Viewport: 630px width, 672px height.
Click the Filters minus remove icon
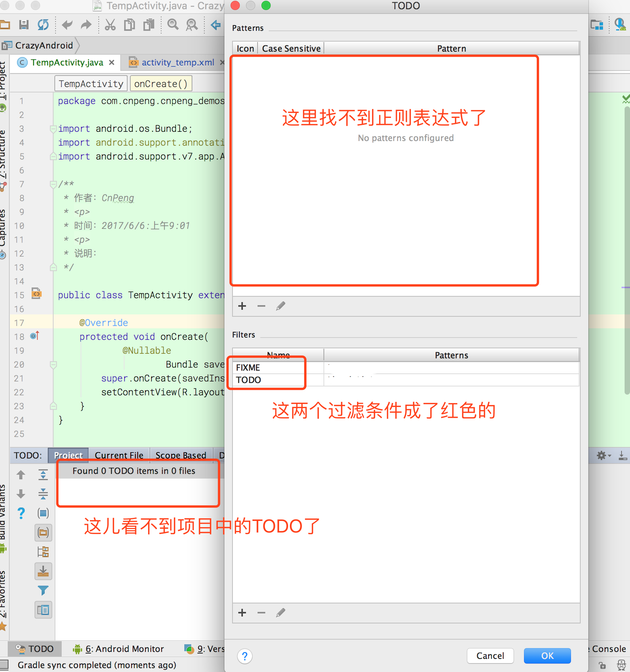click(261, 613)
